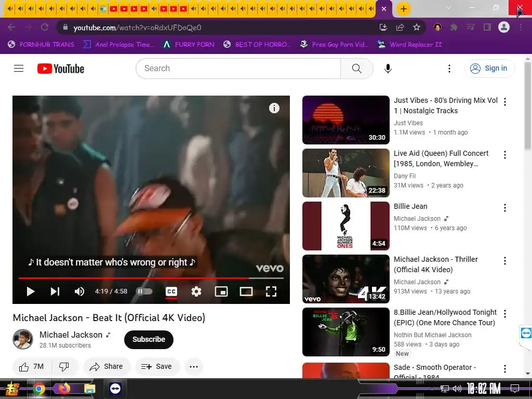
Task: Open the tab search chevron
Action: pyautogui.click(x=448, y=7)
